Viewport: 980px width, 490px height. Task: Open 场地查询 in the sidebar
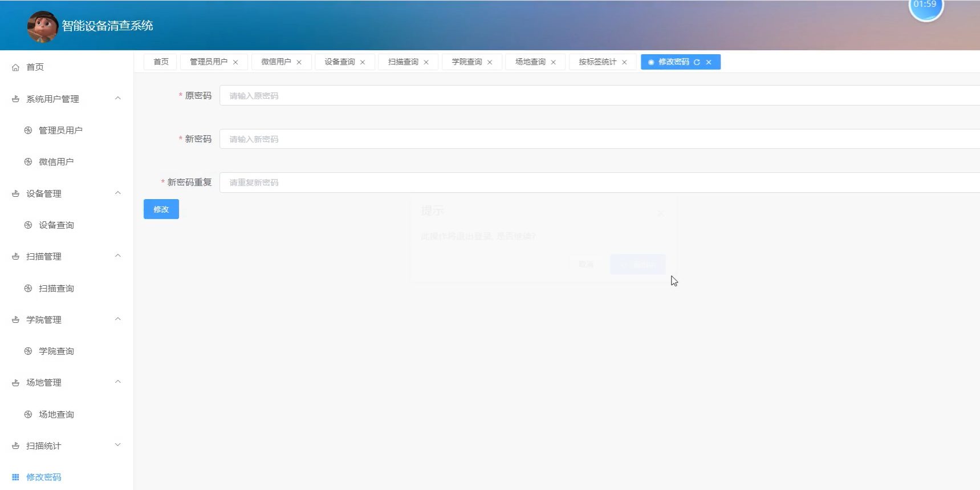(56, 415)
